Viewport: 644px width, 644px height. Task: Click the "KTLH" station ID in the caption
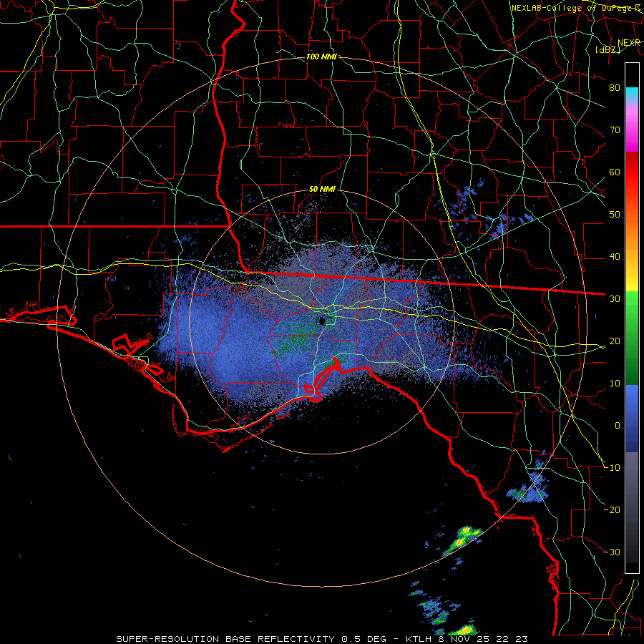(417, 639)
